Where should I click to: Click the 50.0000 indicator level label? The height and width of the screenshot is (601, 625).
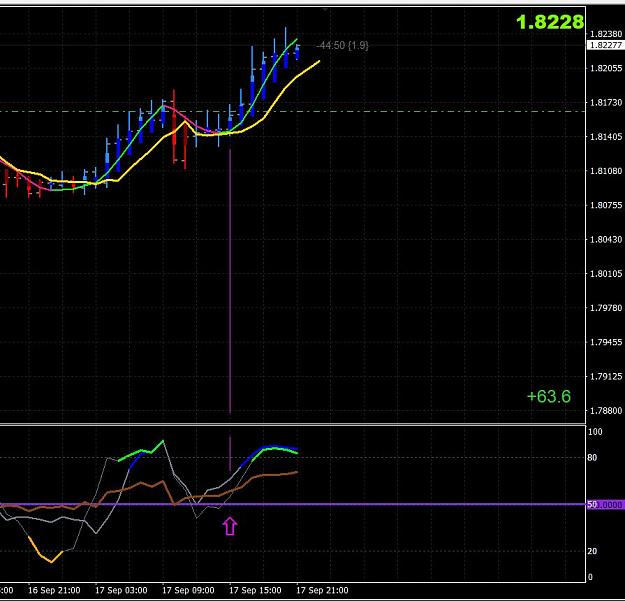(x=605, y=505)
